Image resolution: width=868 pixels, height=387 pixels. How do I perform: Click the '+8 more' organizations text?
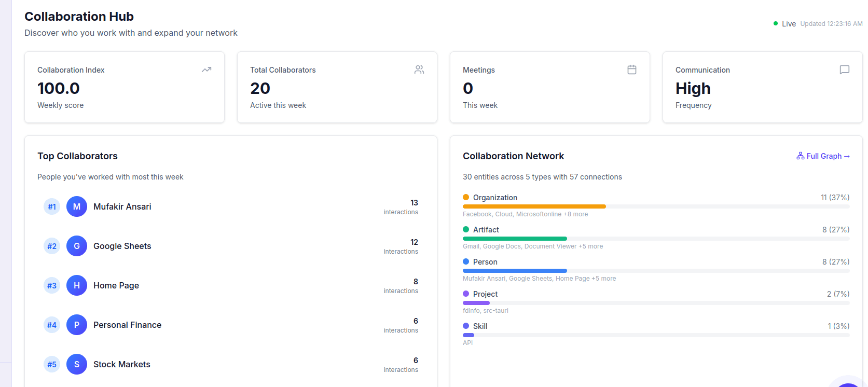point(576,214)
